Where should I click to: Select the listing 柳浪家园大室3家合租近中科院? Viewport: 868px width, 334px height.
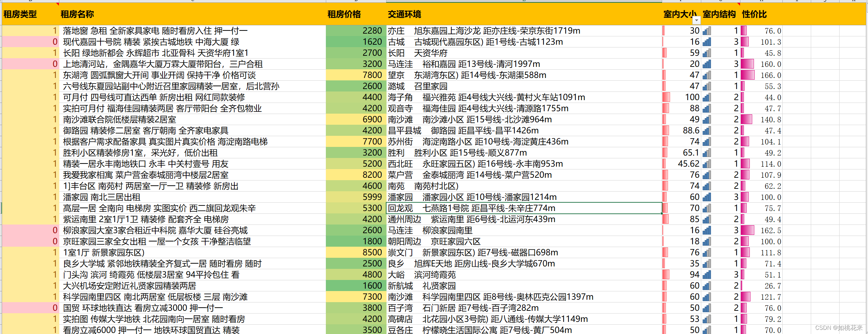tap(192, 230)
